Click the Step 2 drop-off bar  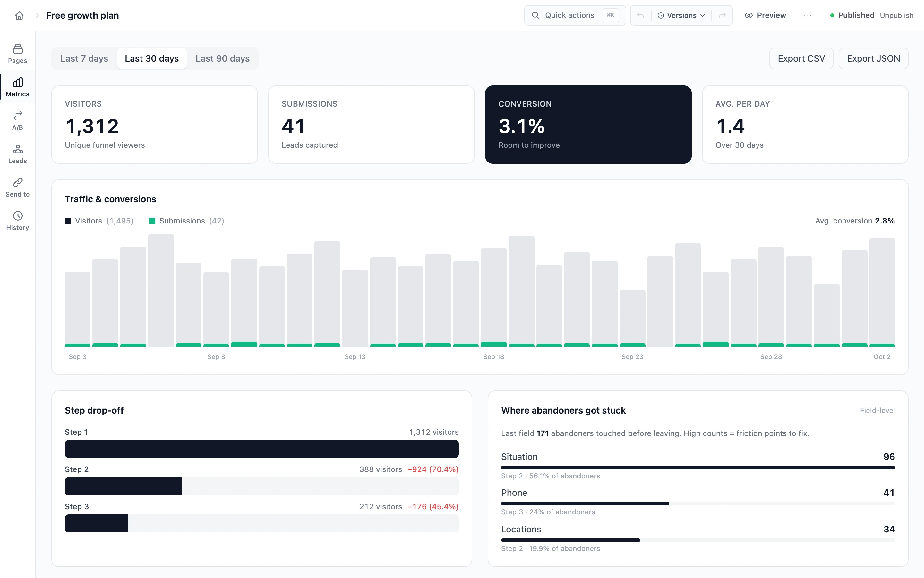tap(261, 486)
